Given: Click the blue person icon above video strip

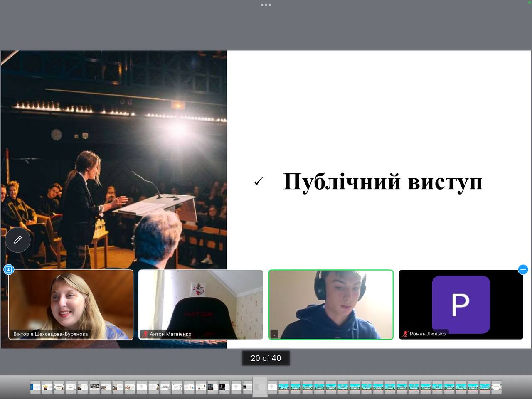Looking at the screenshot, I should coord(9,269).
